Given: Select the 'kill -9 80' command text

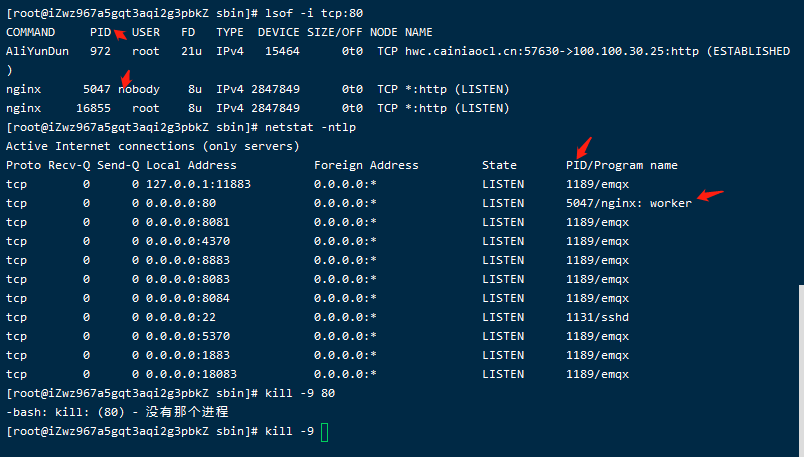Looking at the screenshot, I should point(300,393).
